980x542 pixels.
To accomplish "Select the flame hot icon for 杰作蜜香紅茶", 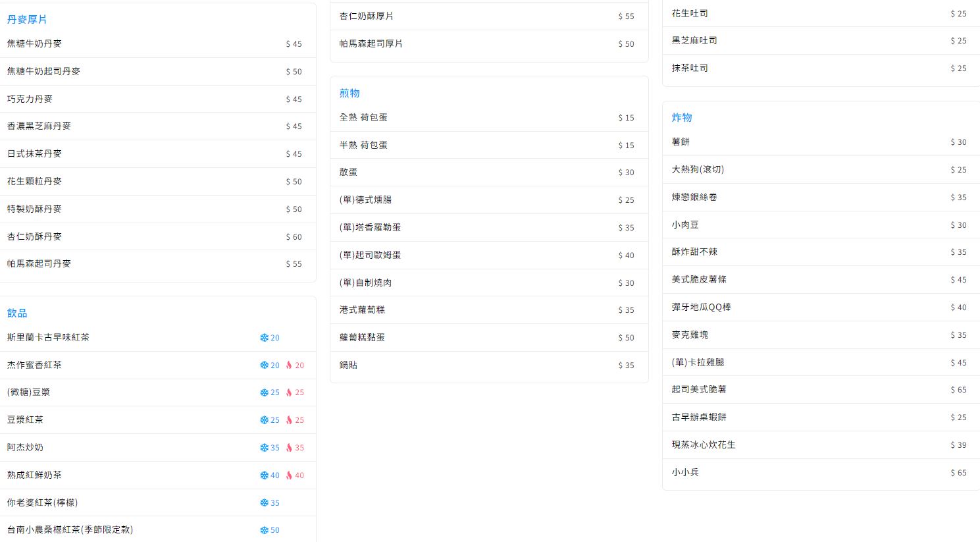I will (x=289, y=366).
